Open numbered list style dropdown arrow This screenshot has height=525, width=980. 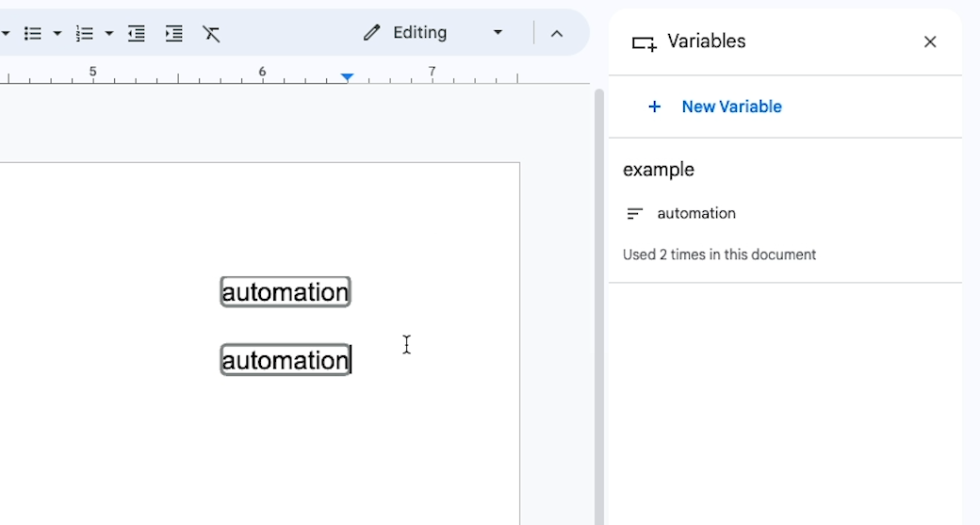[x=108, y=33]
